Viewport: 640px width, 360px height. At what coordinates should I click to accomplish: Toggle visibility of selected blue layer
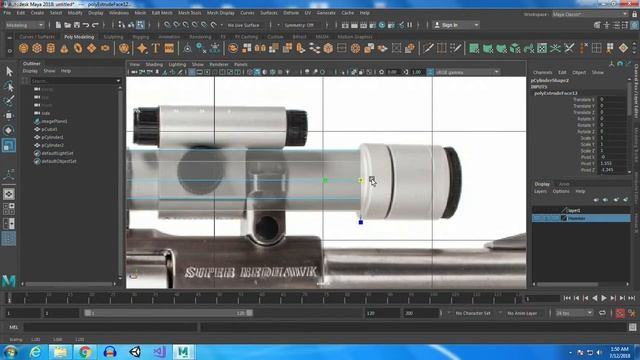[x=537, y=218]
